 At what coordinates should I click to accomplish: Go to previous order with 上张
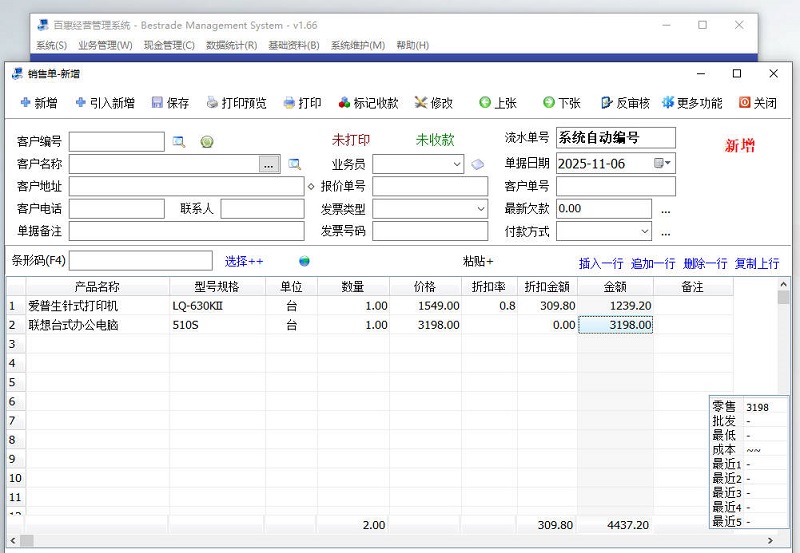(498, 103)
